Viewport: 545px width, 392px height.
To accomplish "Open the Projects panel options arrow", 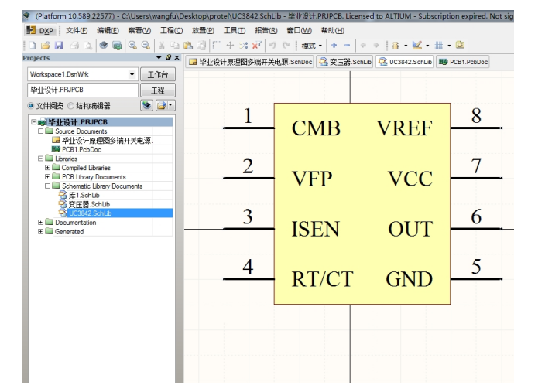I will click(x=159, y=58).
